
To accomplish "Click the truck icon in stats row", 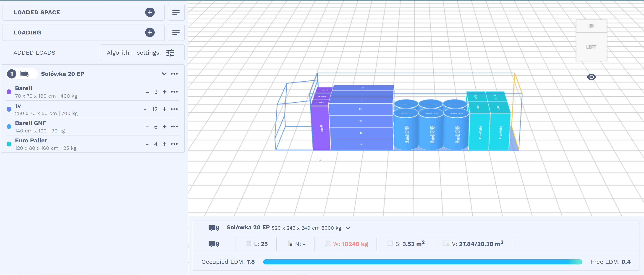I will 214,244.
